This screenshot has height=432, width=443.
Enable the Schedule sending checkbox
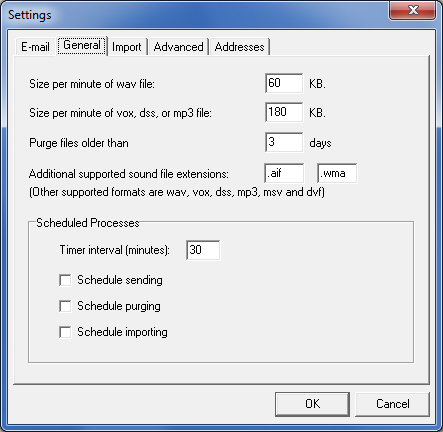click(65, 280)
